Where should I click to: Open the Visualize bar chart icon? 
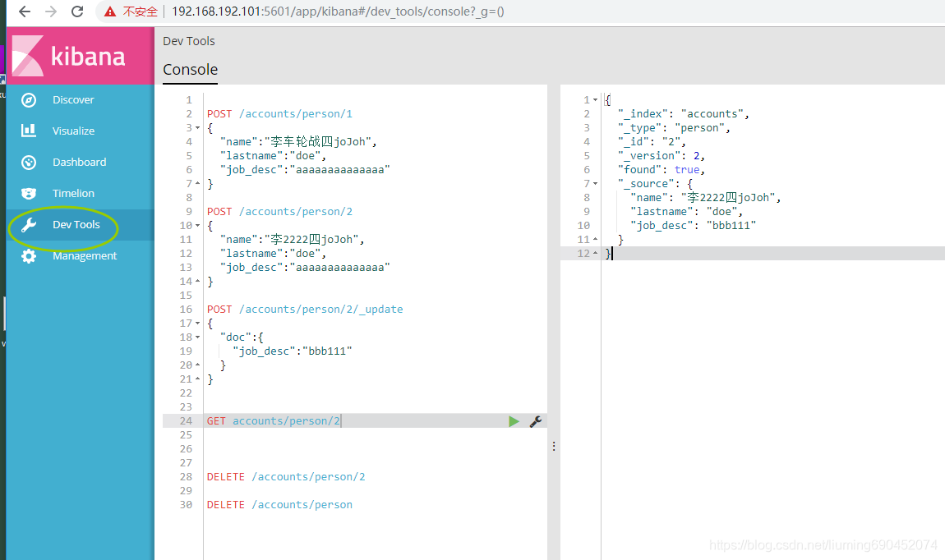pyautogui.click(x=28, y=131)
